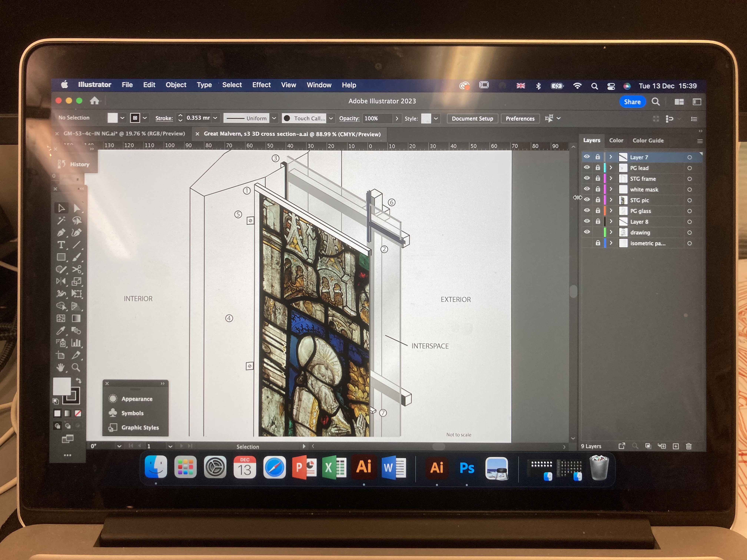747x560 pixels.
Task: Open the stroke weight units dropdown
Action: click(215, 118)
